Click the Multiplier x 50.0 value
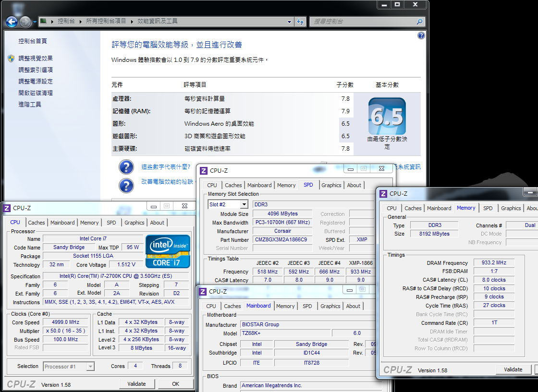The height and width of the screenshot is (392, 538). coord(65,331)
